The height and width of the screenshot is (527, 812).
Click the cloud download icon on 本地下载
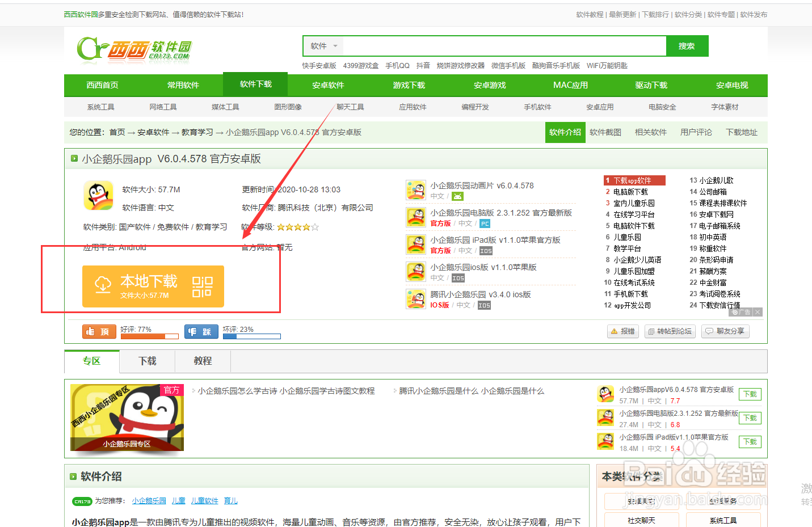(x=103, y=285)
